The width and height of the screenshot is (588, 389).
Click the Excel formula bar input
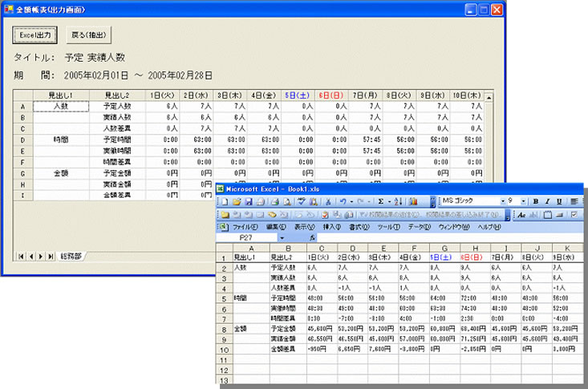point(450,237)
